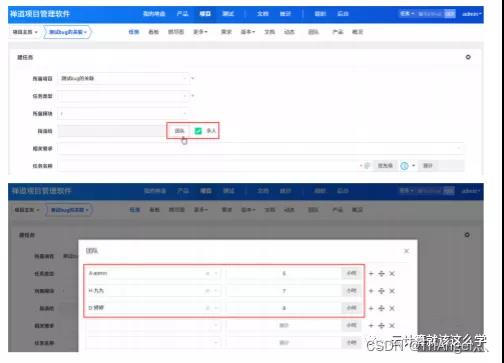Open the 任务类型 dropdown in undimmed form

pos(123,96)
